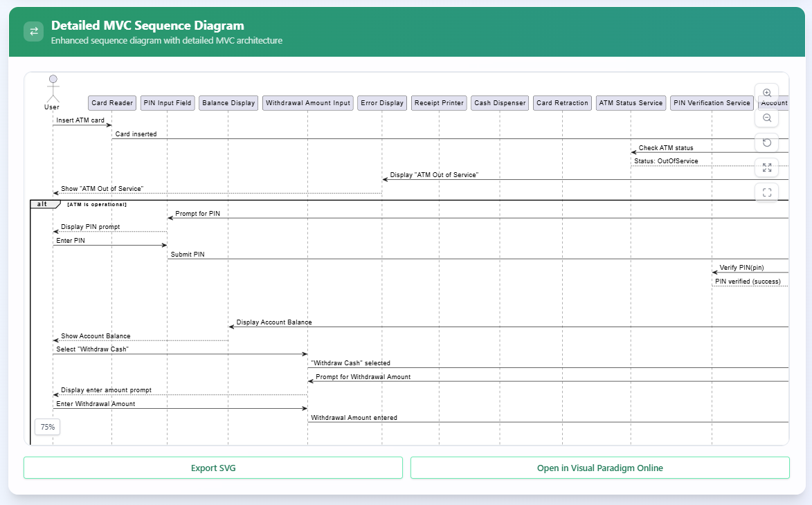Image resolution: width=812 pixels, height=505 pixels.
Task: Click the swap arrows icon in the header
Action: pyautogui.click(x=33, y=30)
